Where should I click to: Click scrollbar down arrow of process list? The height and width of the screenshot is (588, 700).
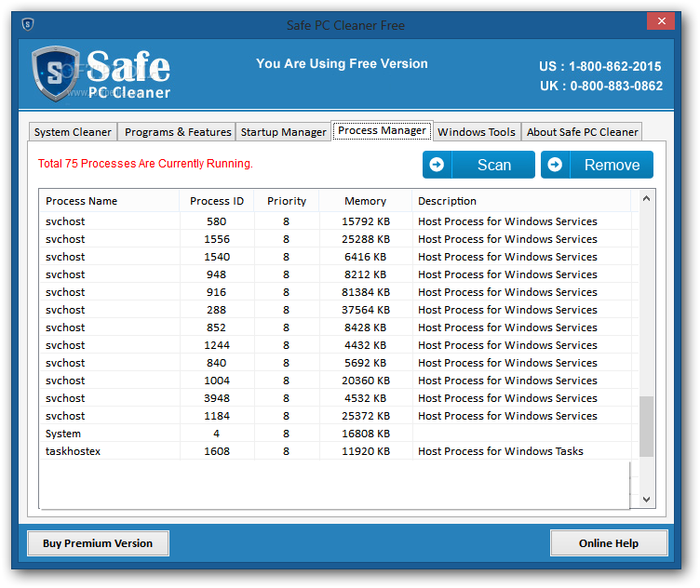[646, 500]
